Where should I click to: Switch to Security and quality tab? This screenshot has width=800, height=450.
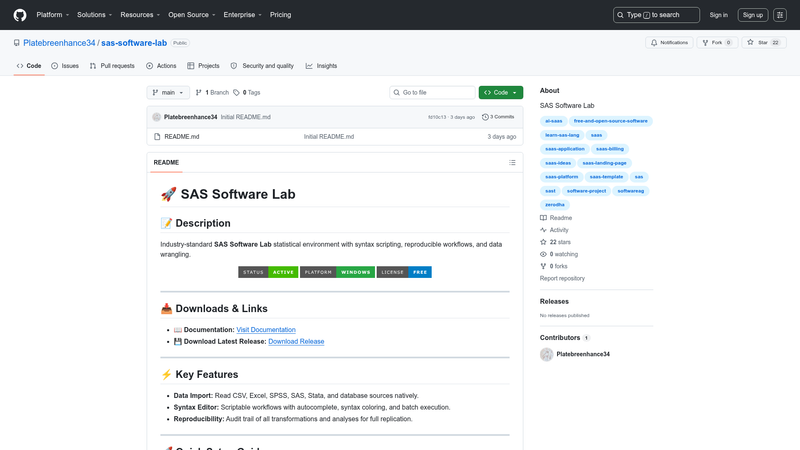(262, 66)
